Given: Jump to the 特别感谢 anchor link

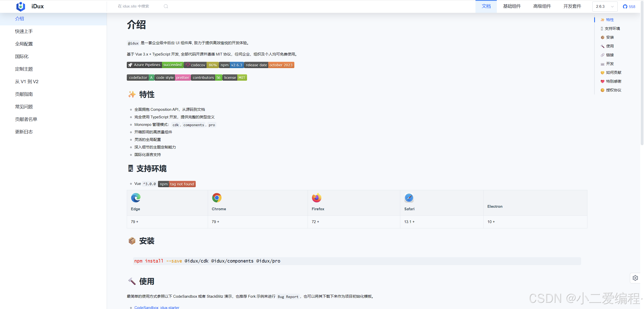Looking at the screenshot, I should [613, 81].
